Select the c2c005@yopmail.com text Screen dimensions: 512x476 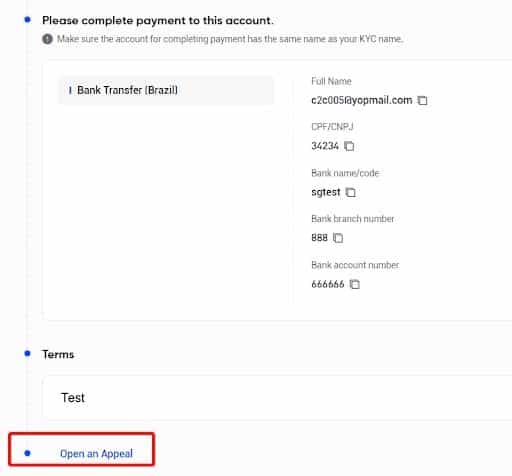(x=362, y=100)
